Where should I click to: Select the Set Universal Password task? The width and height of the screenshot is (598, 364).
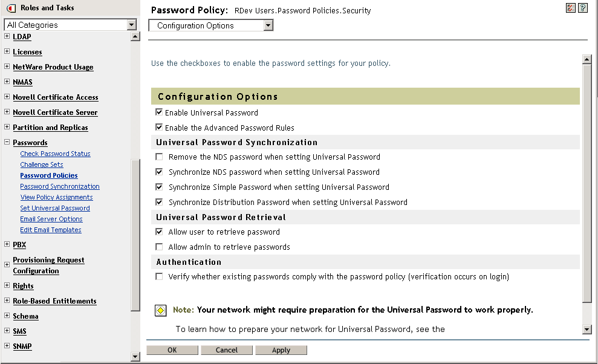click(55, 208)
